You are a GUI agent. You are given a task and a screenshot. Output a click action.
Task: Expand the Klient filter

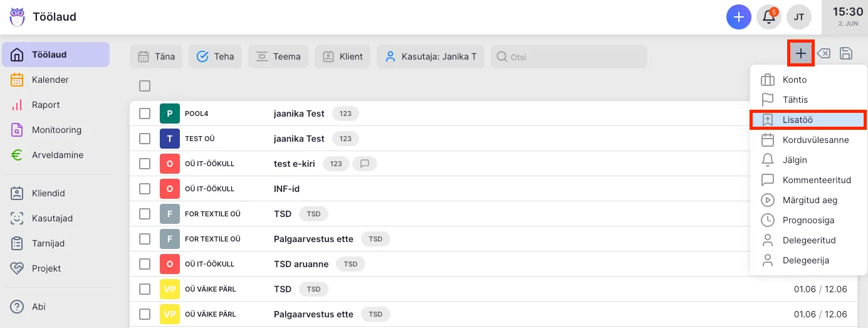(343, 56)
